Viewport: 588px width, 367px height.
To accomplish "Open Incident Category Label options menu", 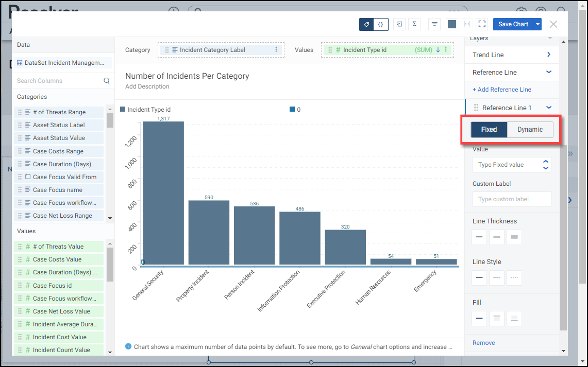I will click(276, 50).
